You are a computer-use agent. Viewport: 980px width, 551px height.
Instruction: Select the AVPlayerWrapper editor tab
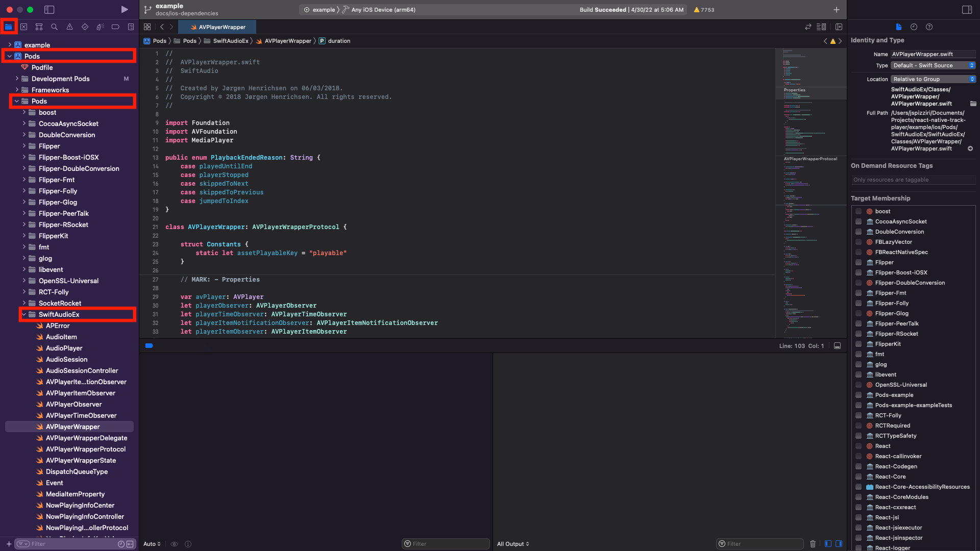(217, 27)
